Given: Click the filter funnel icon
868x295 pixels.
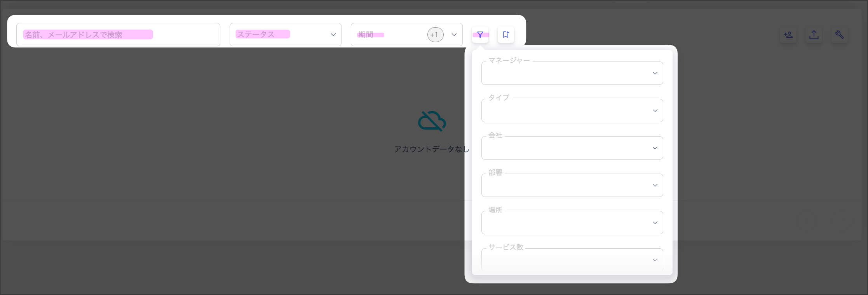Looking at the screenshot, I should [480, 35].
